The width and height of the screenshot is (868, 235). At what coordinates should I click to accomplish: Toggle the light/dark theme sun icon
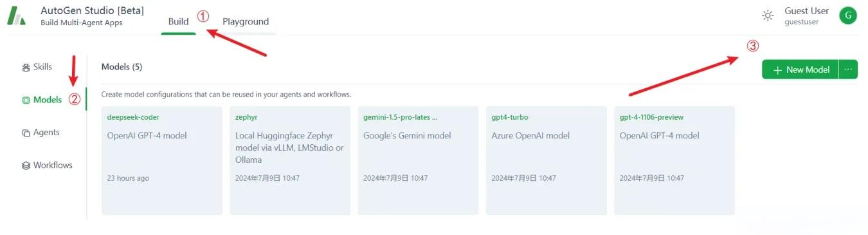click(x=768, y=15)
